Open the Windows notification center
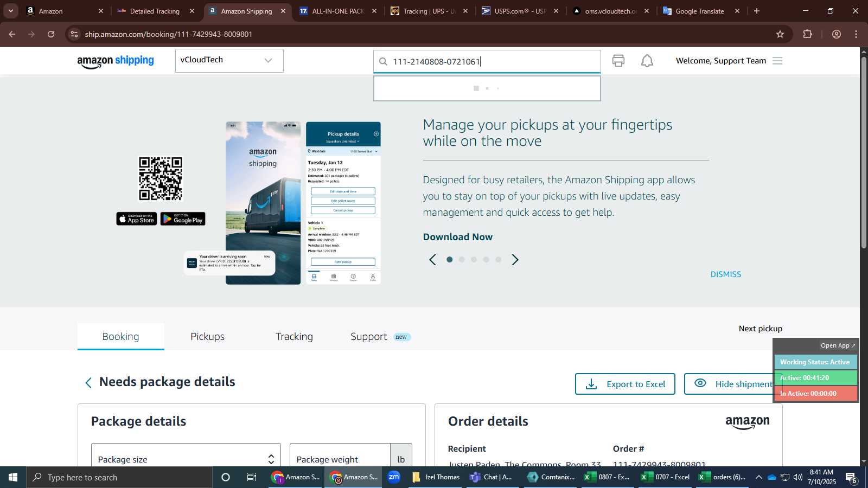The width and height of the screenshot is (868, 488). [x=851, y=478]
